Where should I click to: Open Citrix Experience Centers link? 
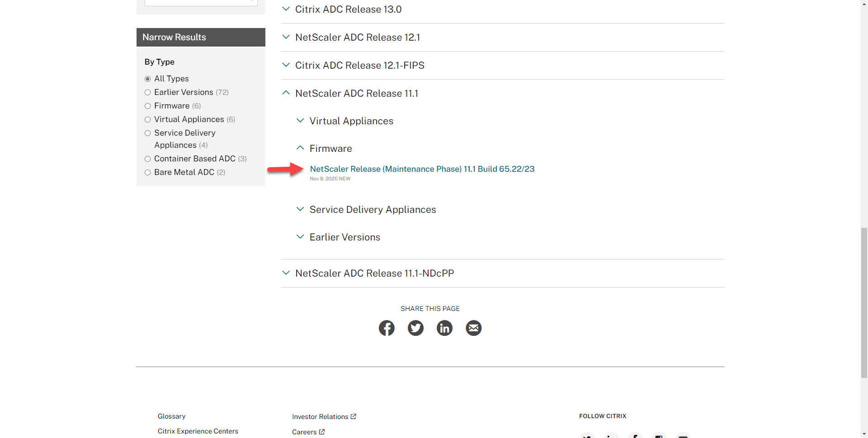tap(198, 431)
